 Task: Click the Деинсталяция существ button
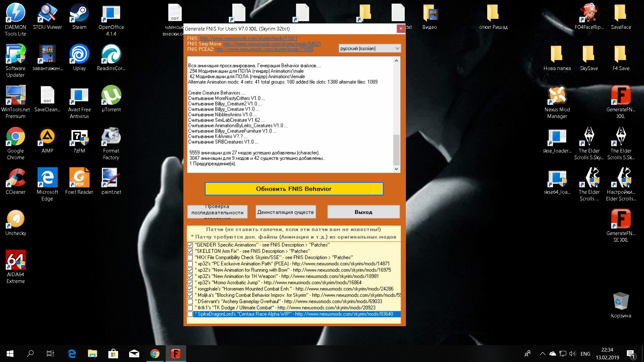click(285, 212)
